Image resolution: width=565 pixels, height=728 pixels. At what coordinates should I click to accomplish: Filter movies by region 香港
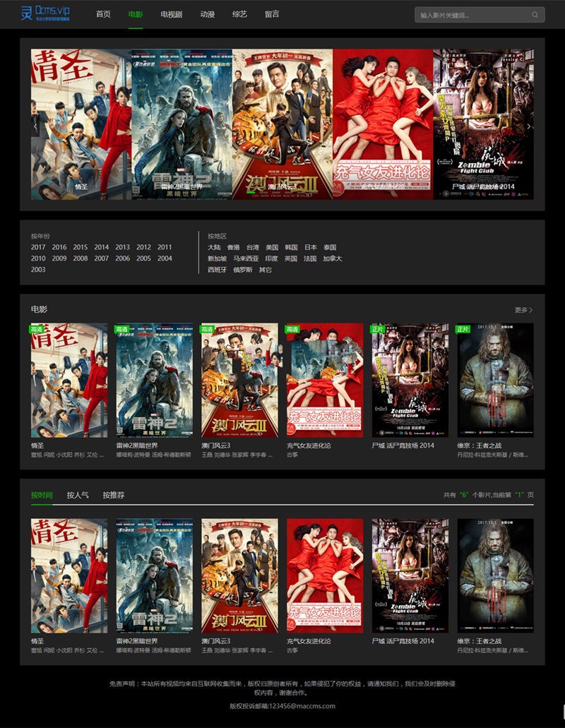tap(233, 247)
